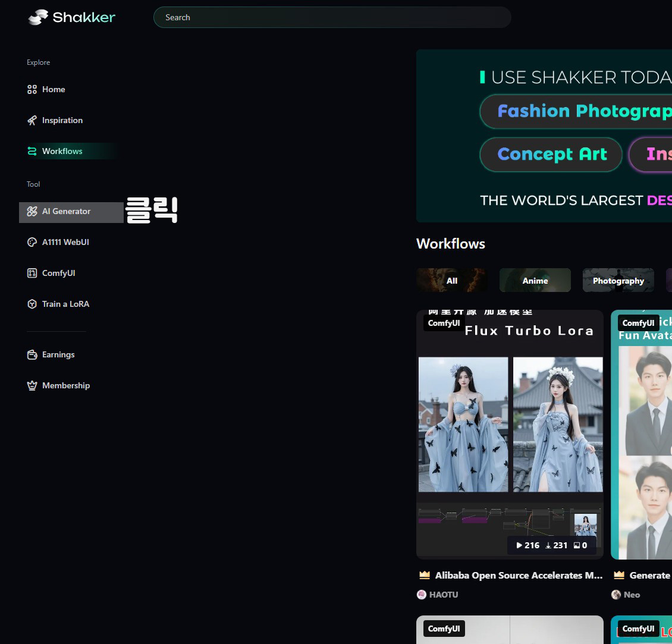The image size is (672, 644).
Task: Click the image count icon showing 0
Action: (x=577, y=545)
